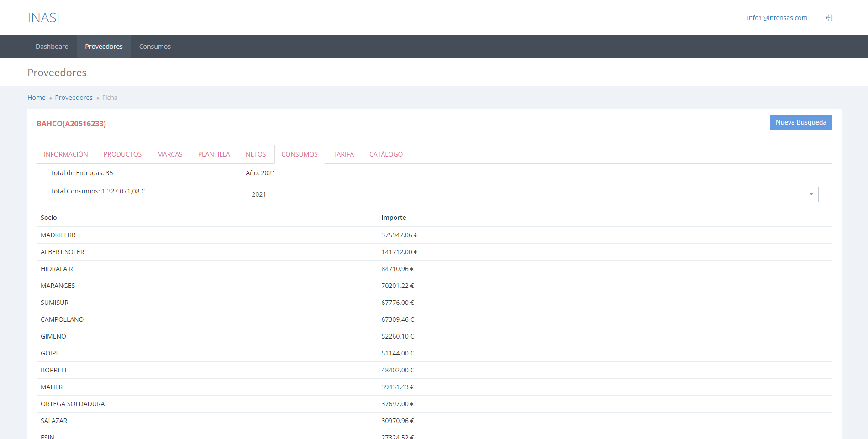Select Proveedores in navigation bar
This screenshot has height=439, width=868.
104,47
